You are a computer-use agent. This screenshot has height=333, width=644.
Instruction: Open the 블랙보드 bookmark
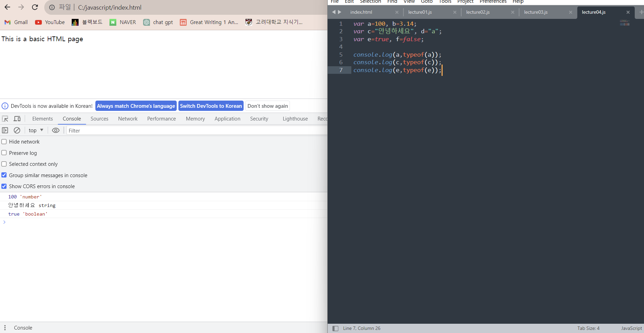point(87,22)
